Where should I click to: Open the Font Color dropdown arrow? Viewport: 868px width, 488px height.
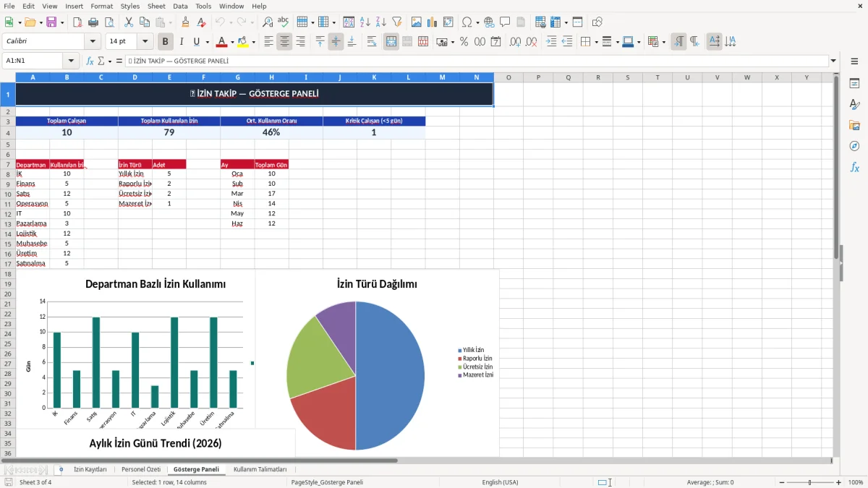pos(233,42)
